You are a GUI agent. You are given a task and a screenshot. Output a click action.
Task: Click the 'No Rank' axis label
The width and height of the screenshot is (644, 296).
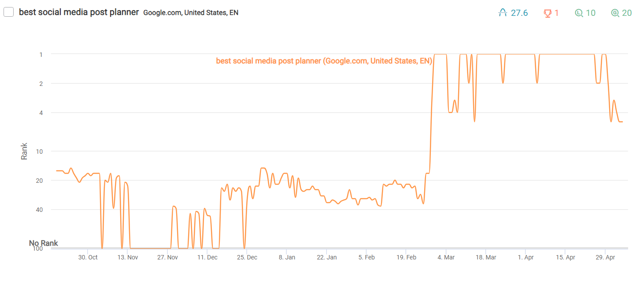[44, 243]
